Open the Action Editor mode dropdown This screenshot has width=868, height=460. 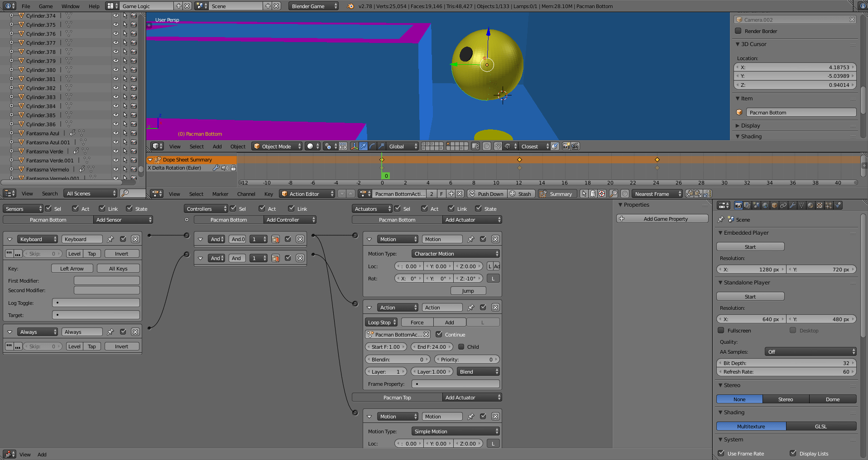pyautogui.click(x=307, y=194)
